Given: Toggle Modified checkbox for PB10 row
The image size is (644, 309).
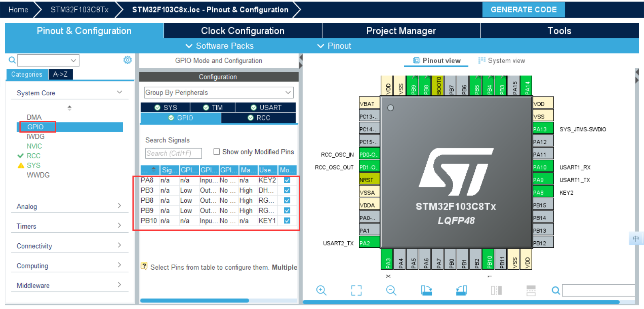Looking at the screenshot, I should (x=287, y=221).
